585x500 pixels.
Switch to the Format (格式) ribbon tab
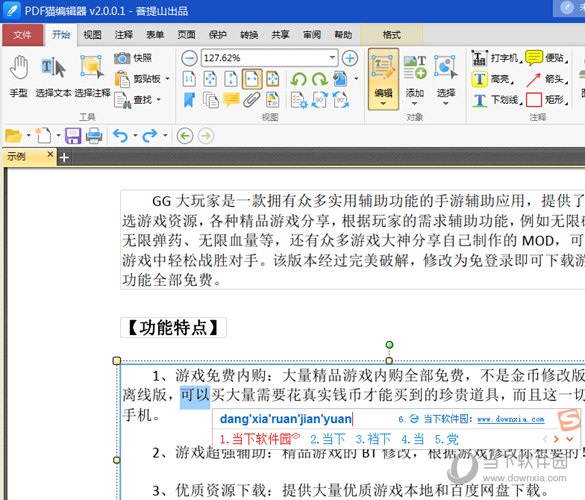(x=391, y=35)
